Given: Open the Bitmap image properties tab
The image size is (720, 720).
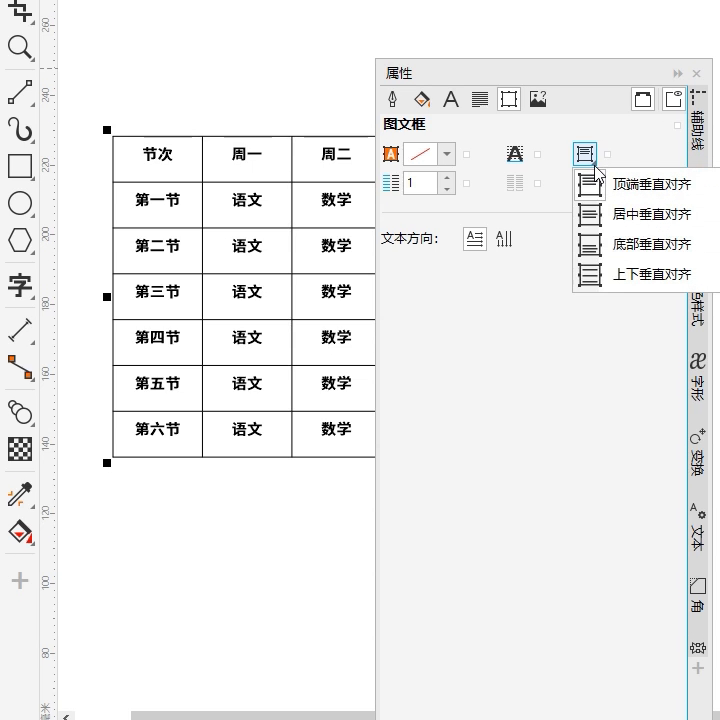Looking at the screenshot, I should coord(538,99).
